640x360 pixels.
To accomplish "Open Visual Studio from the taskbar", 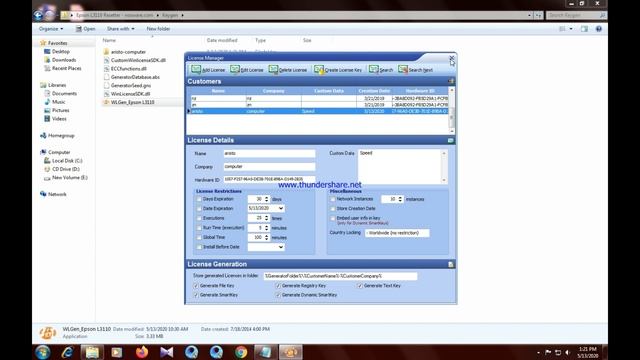I will (x=167, y=352).
